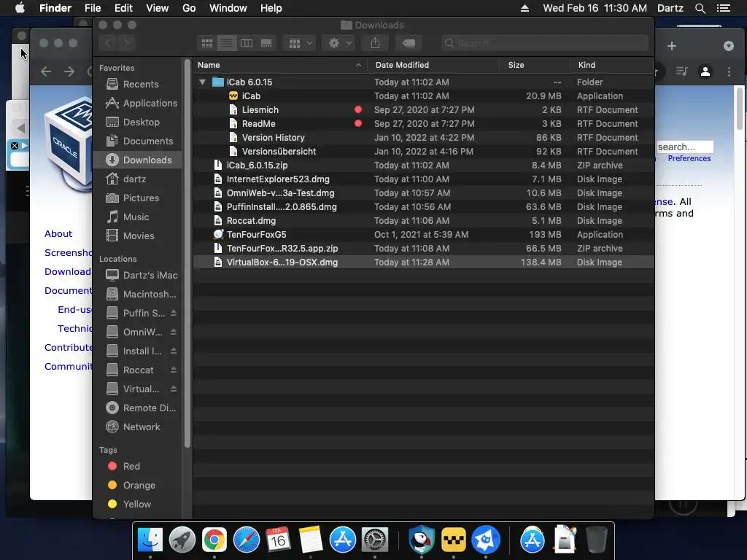Viewport: 747px width, 560px height.
Task: Open the Help menu
Action: tap(271, 8)
